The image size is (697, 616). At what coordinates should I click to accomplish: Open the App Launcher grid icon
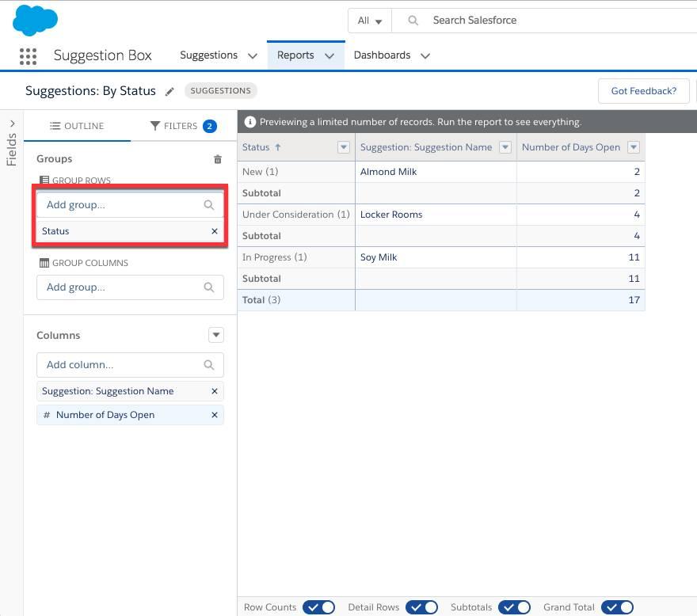28,56
